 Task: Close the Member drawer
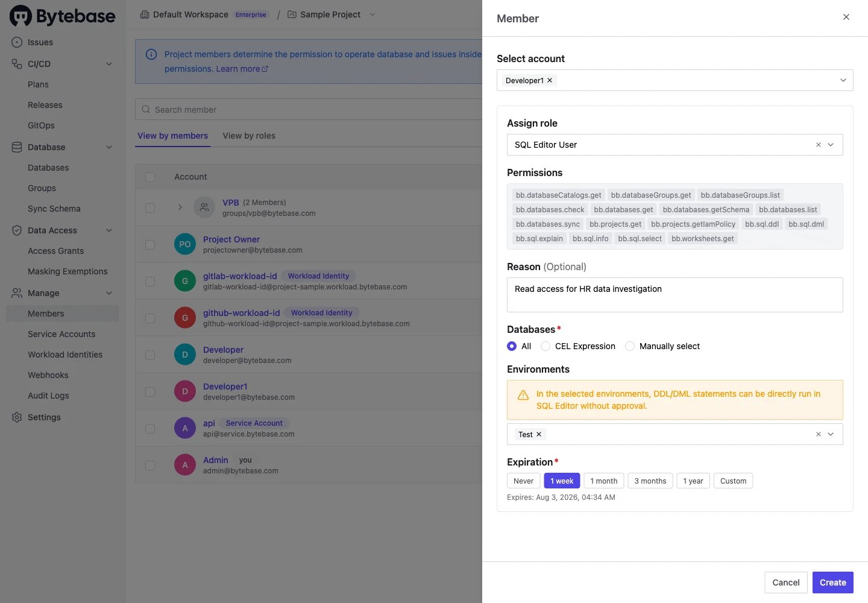tap(846, 17)
